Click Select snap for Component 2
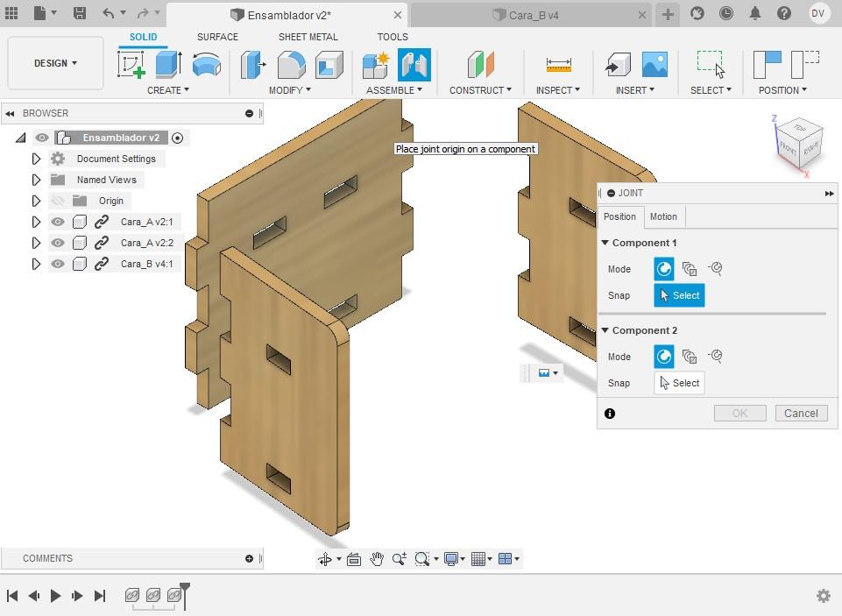 pyautogui.click(x=679, y=383)
